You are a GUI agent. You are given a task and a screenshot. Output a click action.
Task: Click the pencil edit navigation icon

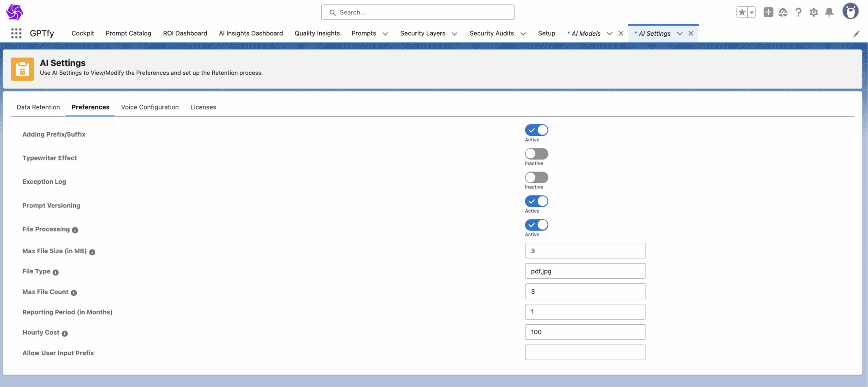click(856, 34)
